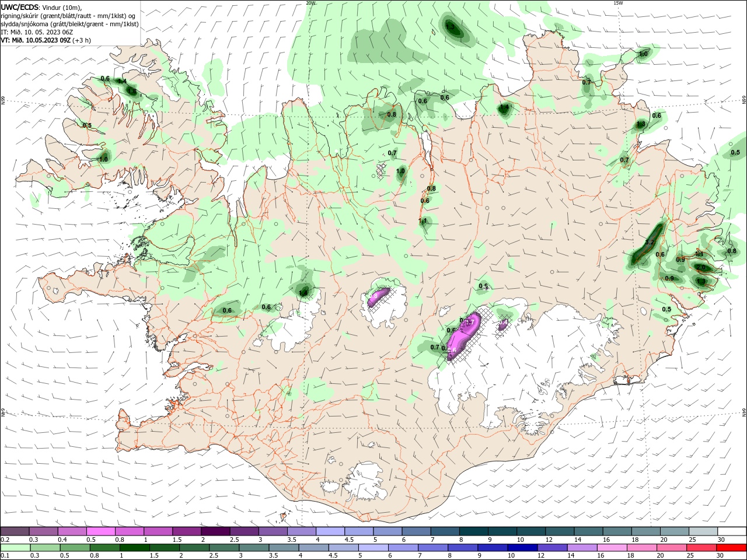
Task: Click the 2.0 precipitation value near east coast
Action: [701, 267]
